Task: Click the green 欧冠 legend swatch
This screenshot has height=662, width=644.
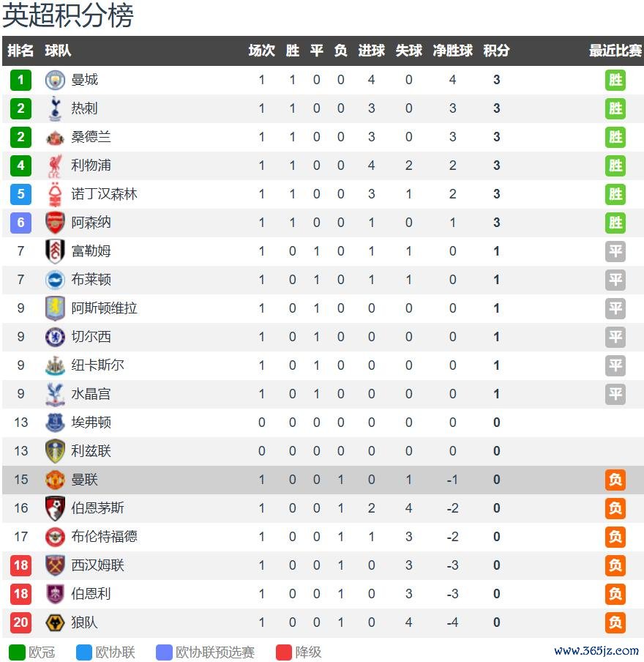Action: [17, 652]
